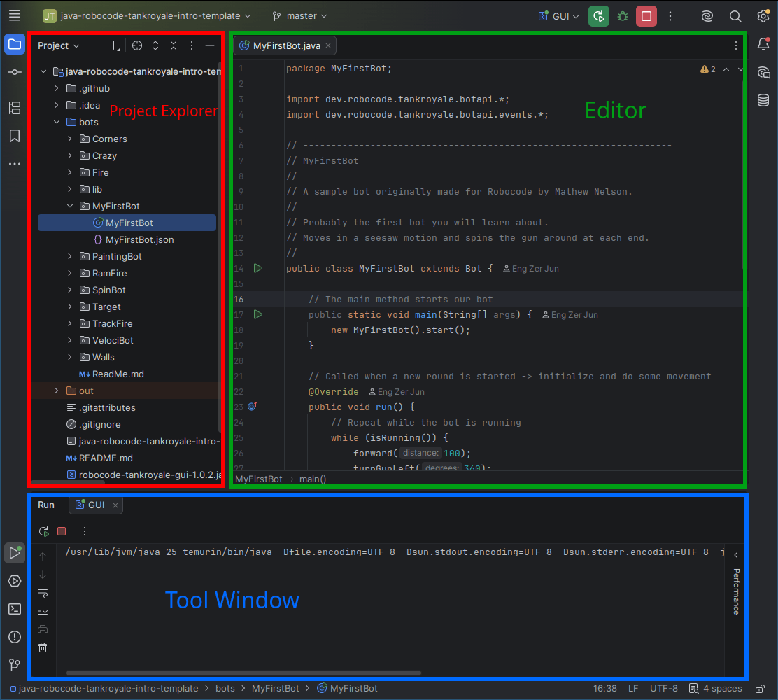
Task: Open the Problems tool window
Action: click(15, 637)
